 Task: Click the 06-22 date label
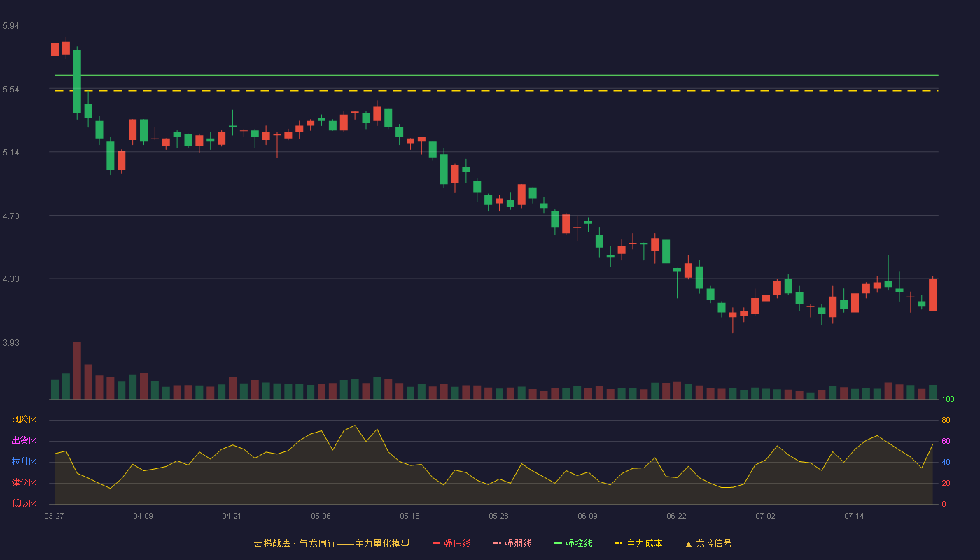pos(676,516)
